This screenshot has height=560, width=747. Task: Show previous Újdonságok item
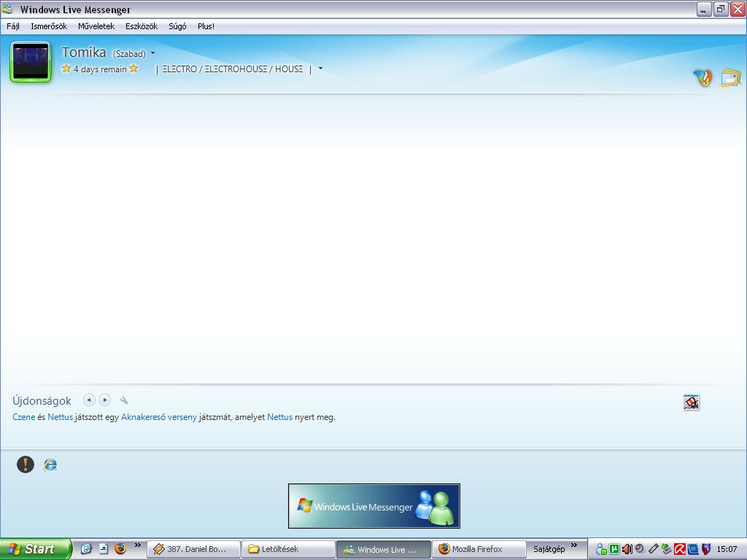pyautogui.click(x=89, y=400)
